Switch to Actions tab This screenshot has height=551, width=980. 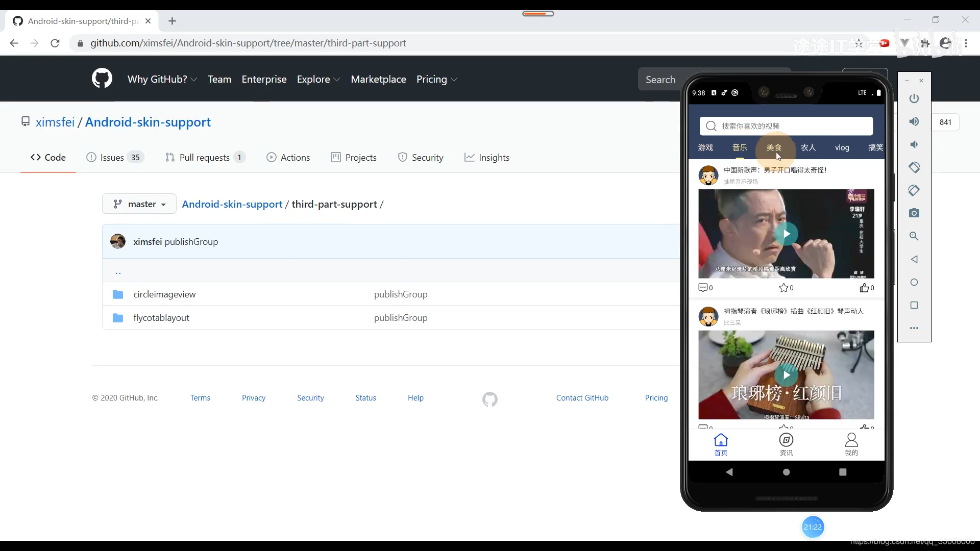pyautogui.click(x=288, y=158)
